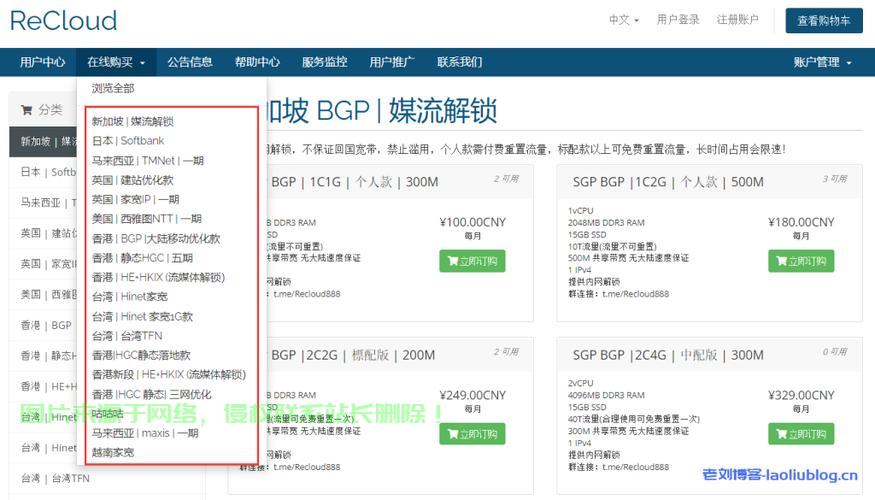Select 日本 | Softbank menu entry
The image size is (875, 500).
pos(128,141)
